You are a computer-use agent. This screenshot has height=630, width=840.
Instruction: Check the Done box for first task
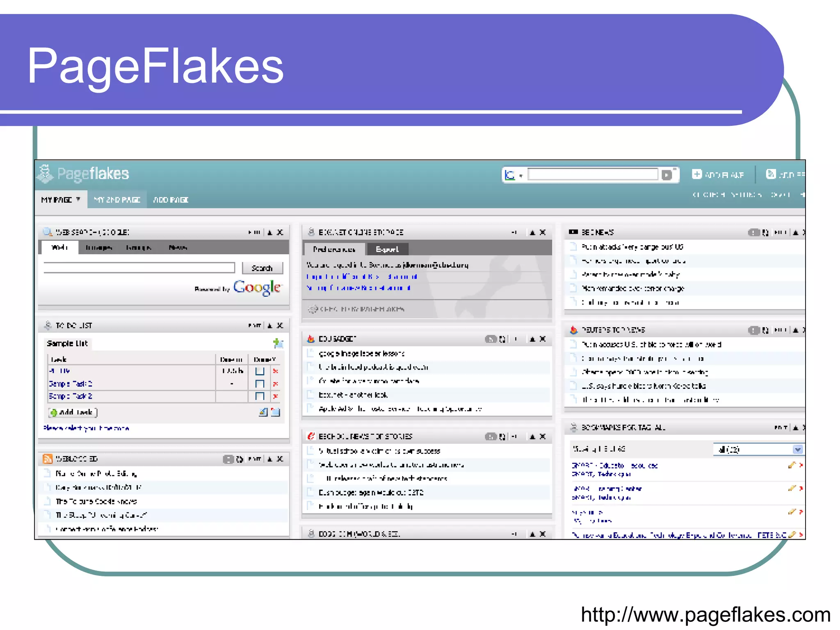point(260,371)
